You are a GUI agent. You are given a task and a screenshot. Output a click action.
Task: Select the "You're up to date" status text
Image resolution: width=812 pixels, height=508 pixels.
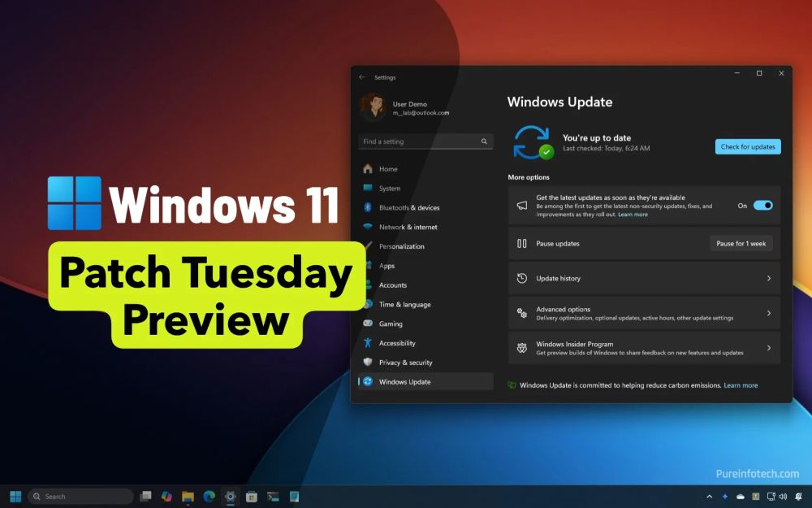coord(597,138)
